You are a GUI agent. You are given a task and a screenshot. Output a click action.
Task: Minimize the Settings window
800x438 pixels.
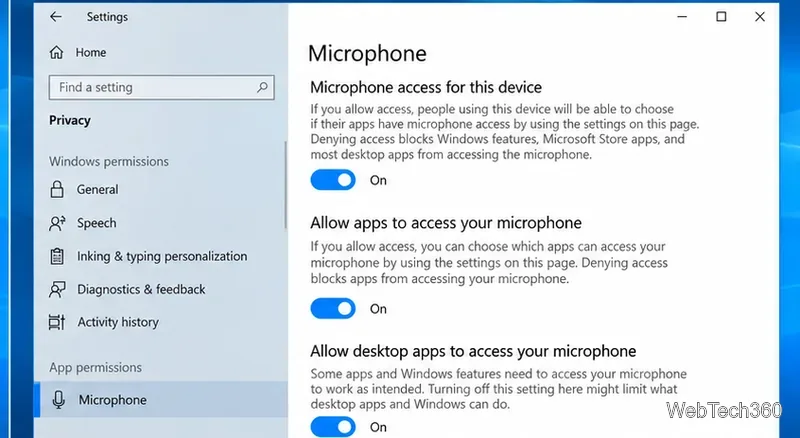[x=682, y=17]
